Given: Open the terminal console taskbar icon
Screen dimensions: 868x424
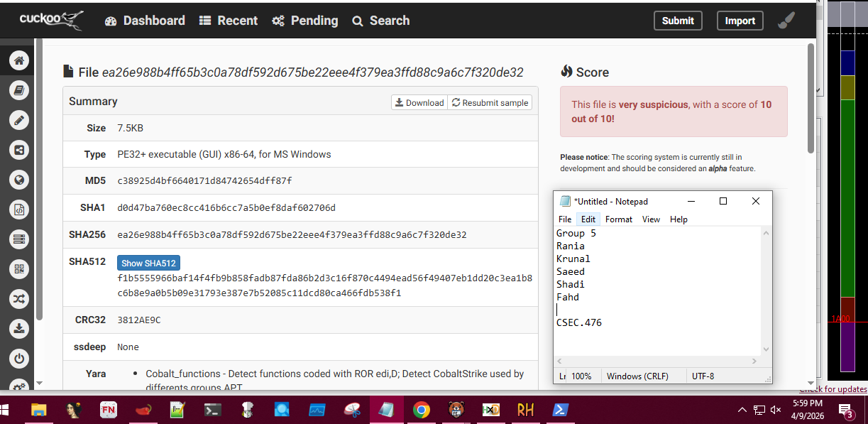Looking at the screenshot, I should (x=212, y=410).
